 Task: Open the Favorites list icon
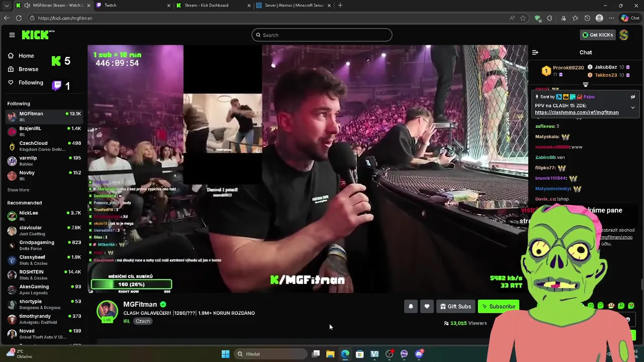575,18
